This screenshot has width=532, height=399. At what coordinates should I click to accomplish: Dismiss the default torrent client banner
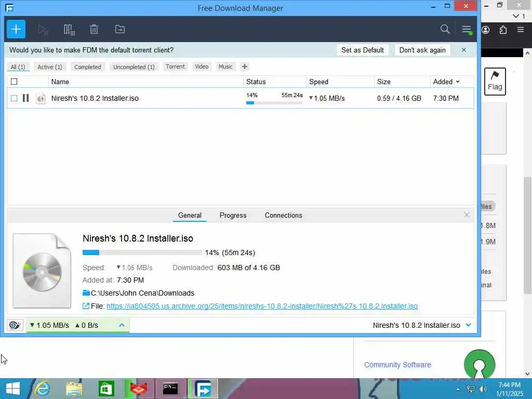coord(464,50)
